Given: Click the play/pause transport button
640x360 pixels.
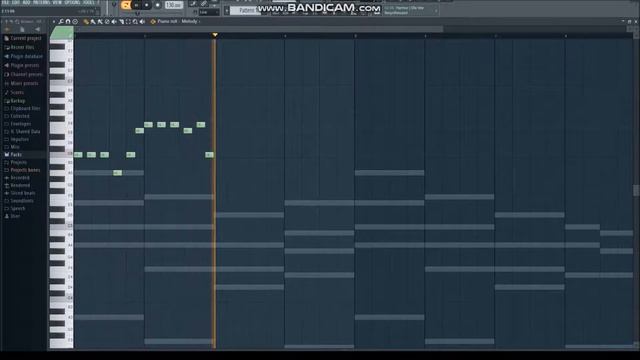Looking at the screenshot, I should (137, 5).
